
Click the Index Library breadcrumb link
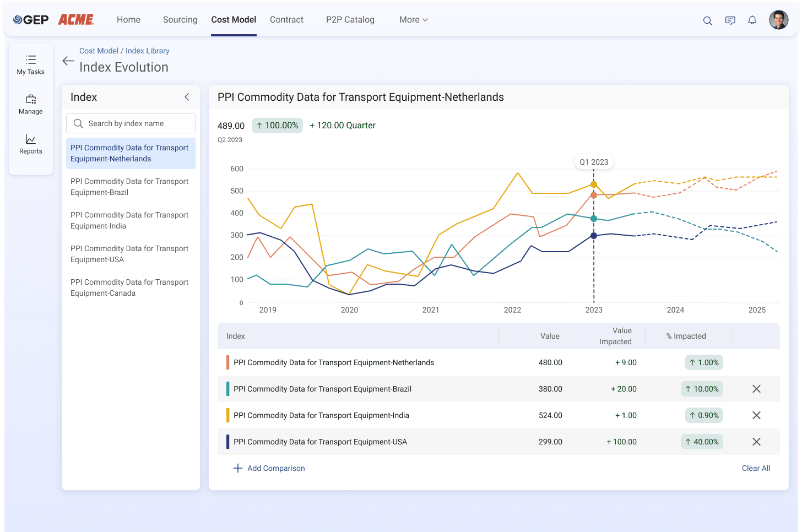point(148,51)
